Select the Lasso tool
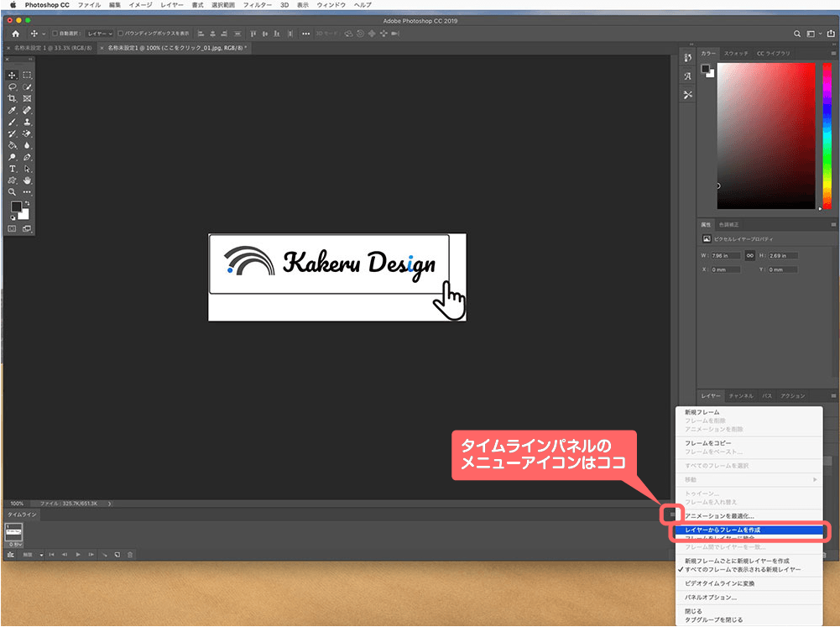840x627 pixels. (12, 86)
